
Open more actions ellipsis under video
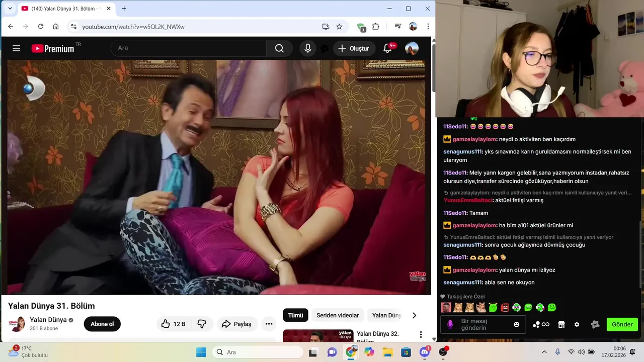[x=269, y=324]
